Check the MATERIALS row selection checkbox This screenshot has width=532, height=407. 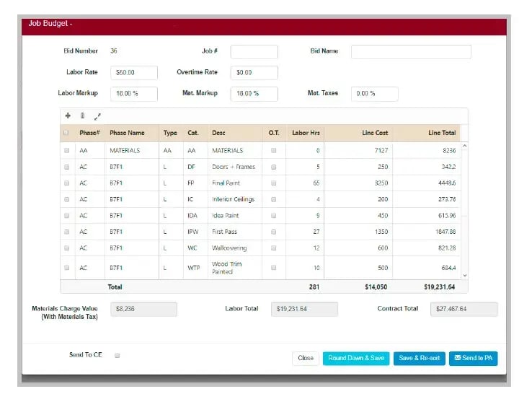67,151
